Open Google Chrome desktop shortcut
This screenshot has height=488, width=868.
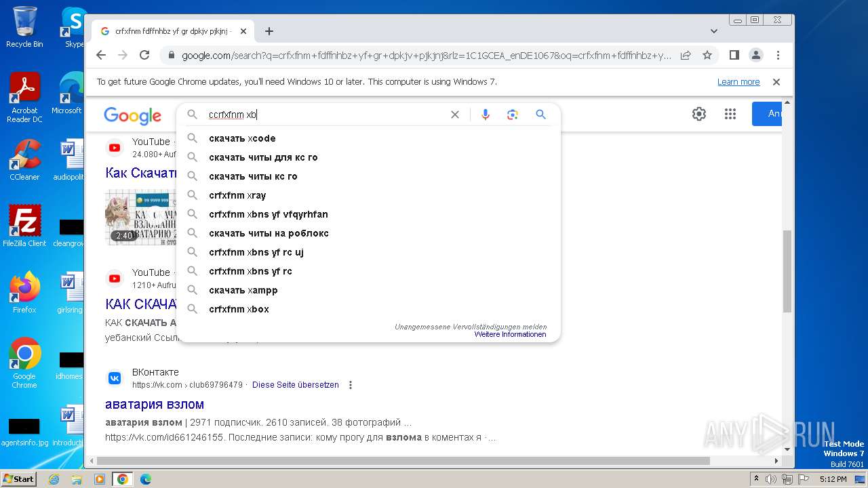(x=24, y=363)
